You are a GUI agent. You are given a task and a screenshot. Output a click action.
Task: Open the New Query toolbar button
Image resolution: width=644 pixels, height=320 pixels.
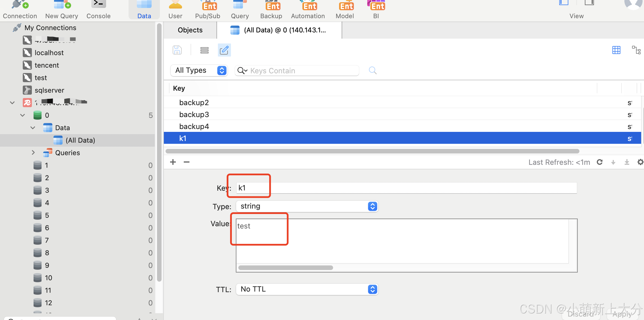[x=62, y=10]
